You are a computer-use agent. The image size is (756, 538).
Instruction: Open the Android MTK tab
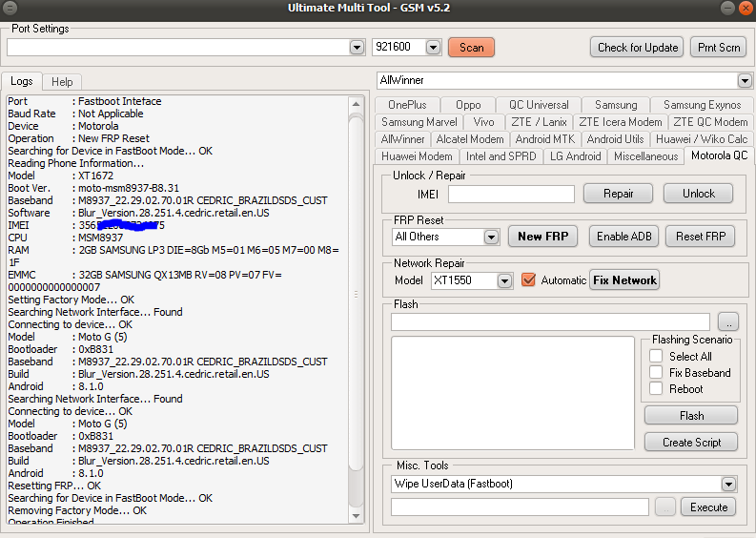tap(544, 139)
